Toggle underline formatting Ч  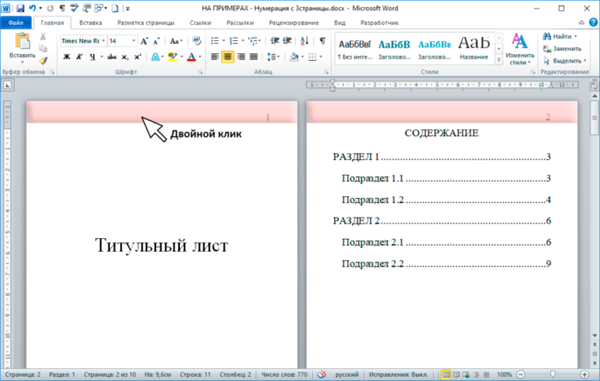point(92,57)
